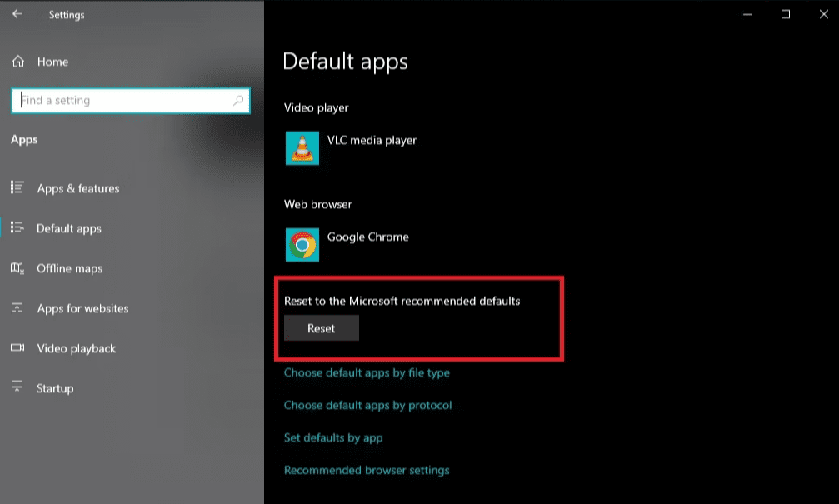Click the VLC media player cone icon
Image resolution: width=839 pixels, height=504 pixels.
302,148
